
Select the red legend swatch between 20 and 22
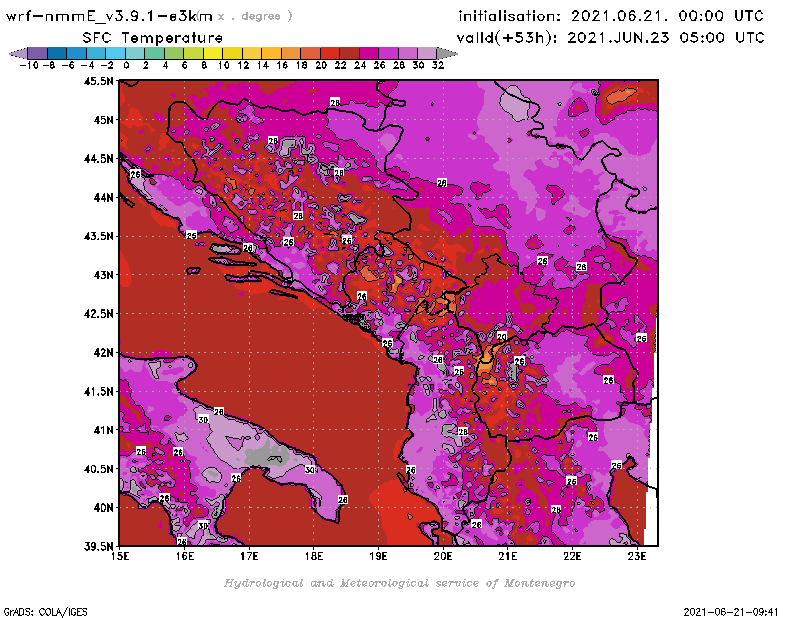pos(330,53)
